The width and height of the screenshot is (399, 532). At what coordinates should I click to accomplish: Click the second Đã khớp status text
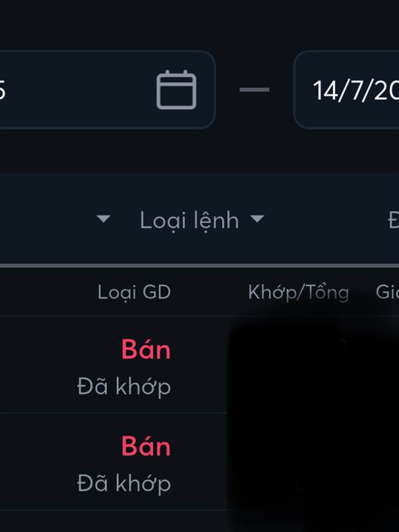(124, 483)
